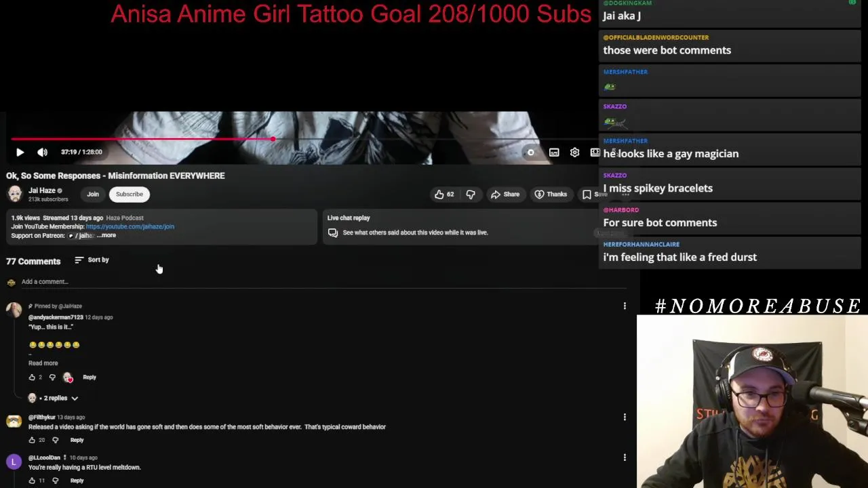Open the Jai Haze channel name
The height and width of the screenshot is (488, 868).
(42, 190)
